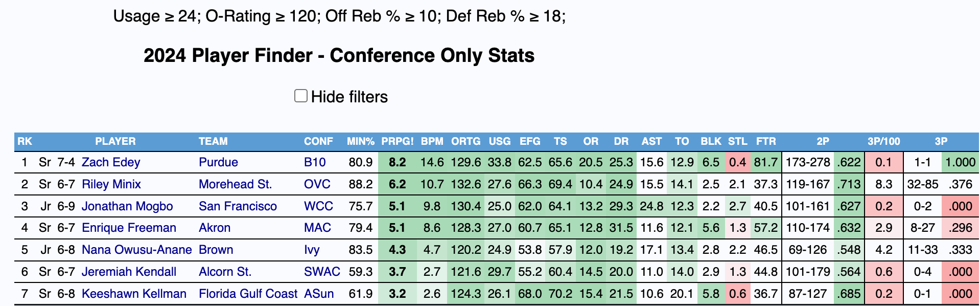Open the B10 conference link
This screenshot has height=306, width=980.
pos(315,162)
